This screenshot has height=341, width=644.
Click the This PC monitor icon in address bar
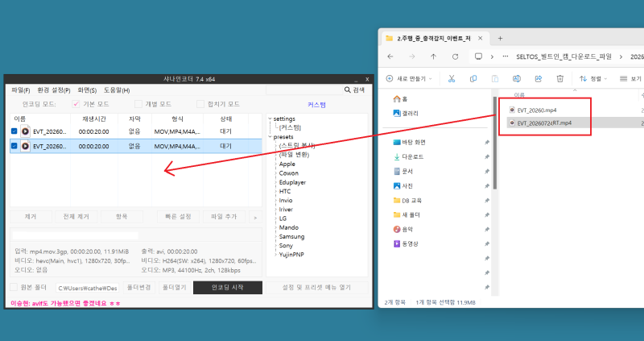pos(478,56)
